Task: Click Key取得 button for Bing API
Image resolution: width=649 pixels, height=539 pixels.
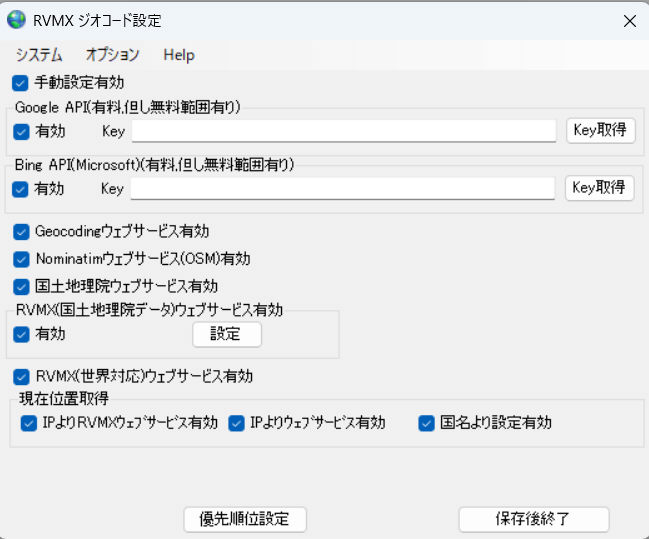Action: pyautogui.click(x=600, y=187)
